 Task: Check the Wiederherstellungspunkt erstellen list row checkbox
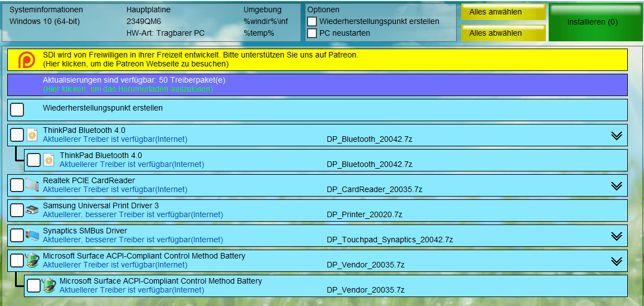coord(17,110)
